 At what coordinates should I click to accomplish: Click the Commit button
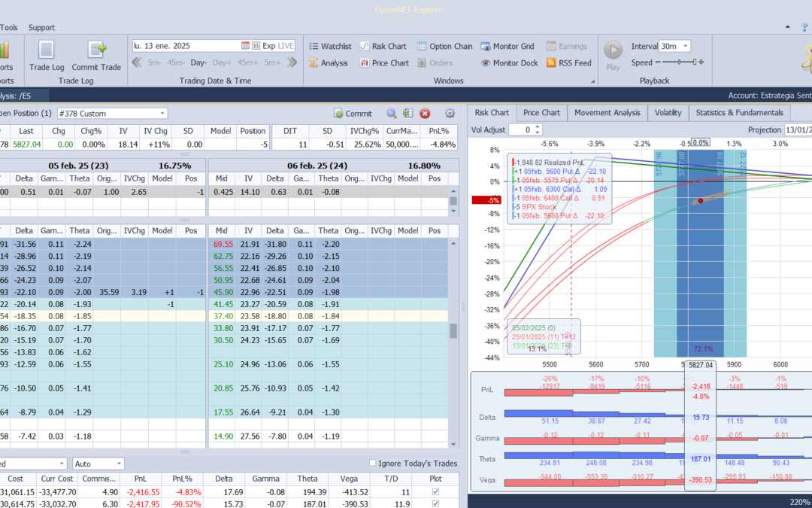click(x=353, y=114)
